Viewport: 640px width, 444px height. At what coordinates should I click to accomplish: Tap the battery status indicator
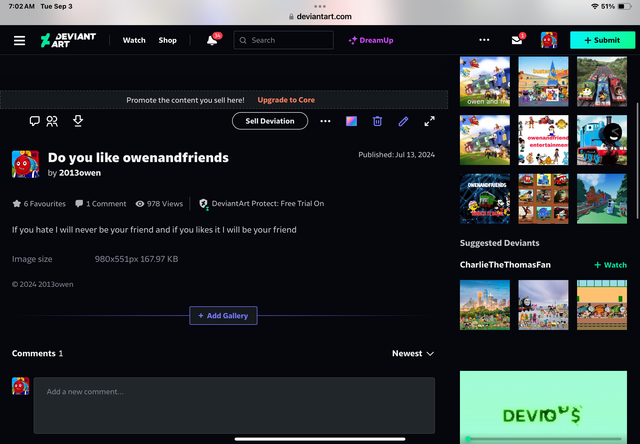point(624,6)
